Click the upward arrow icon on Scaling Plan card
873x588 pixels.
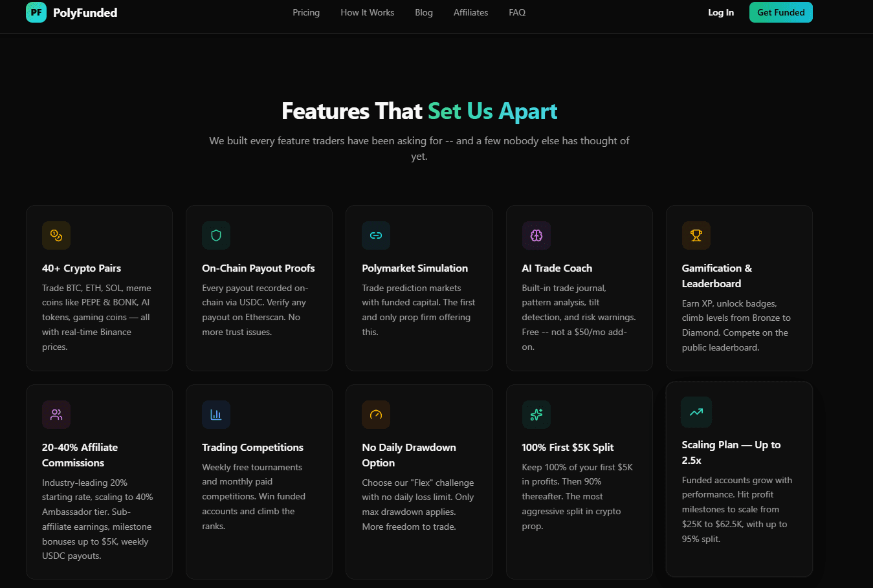click(x=696, y=412)
